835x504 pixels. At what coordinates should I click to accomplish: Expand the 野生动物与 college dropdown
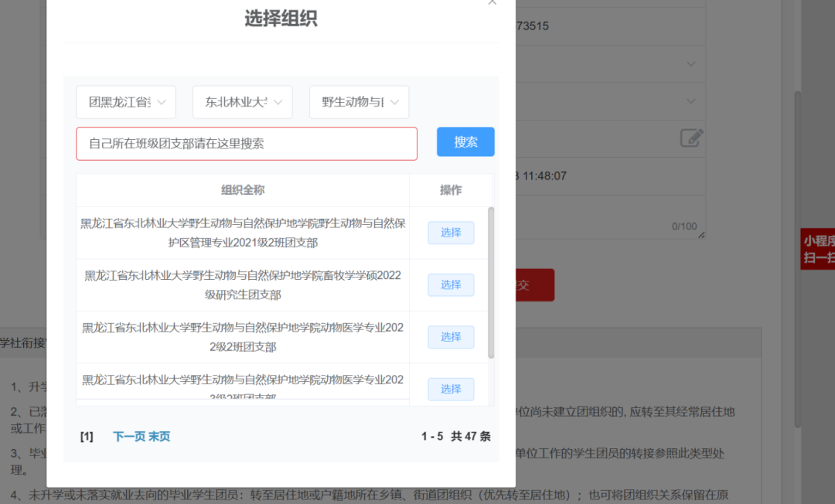click(x=359, y=101)
